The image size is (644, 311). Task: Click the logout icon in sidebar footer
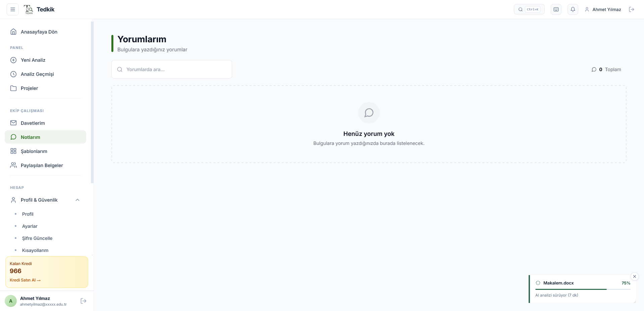coord(84,301)
